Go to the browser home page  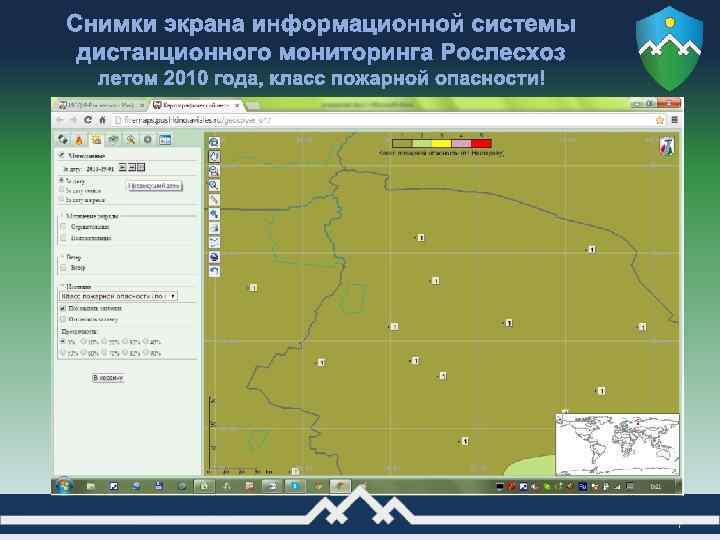click(x=102, y=120)
